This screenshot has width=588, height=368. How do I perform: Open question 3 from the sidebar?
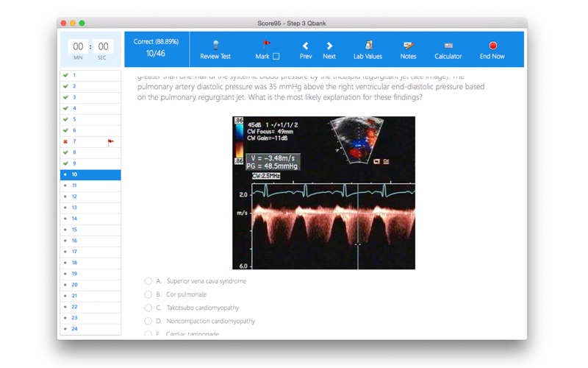[90, 97]
